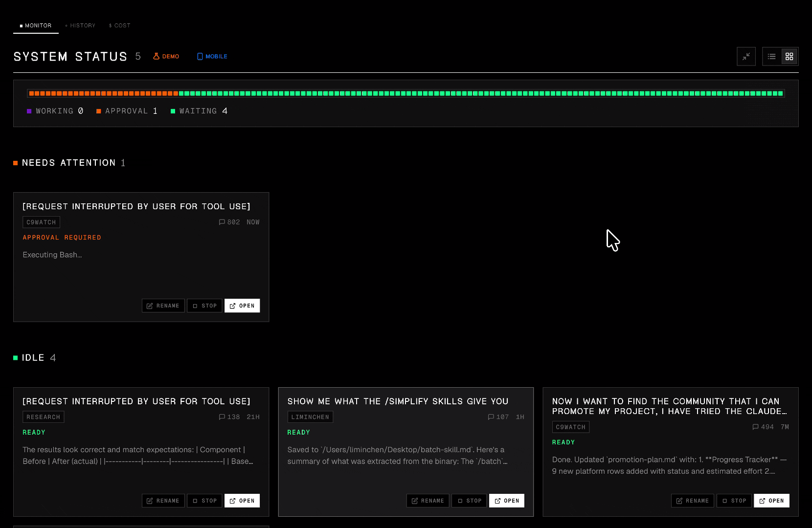
Task: Click the Idle section header
Action: (34, 358)
